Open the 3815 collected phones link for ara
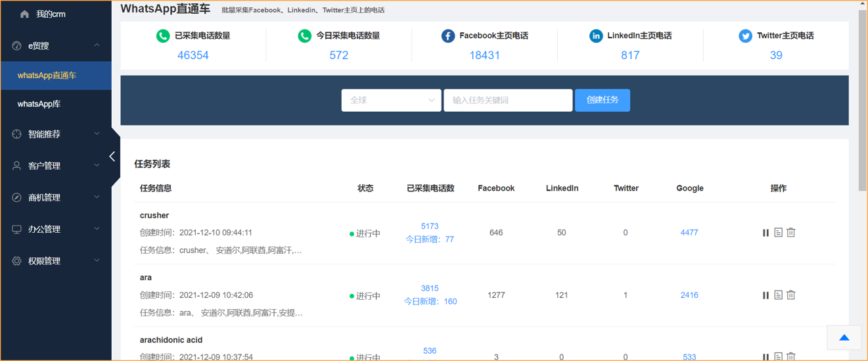 pyautogui.click(x=430, y=289)
